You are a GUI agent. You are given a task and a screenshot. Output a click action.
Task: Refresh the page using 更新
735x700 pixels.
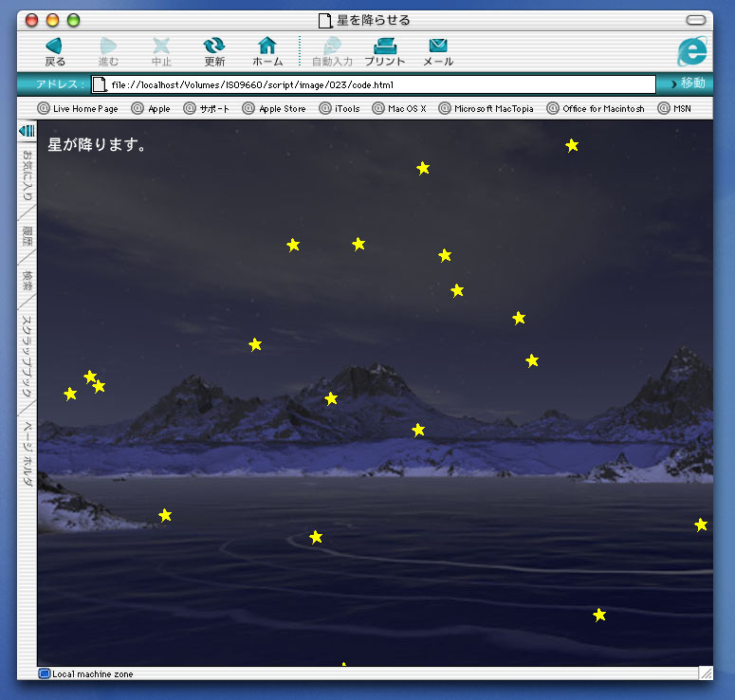pyautogui.click(x=214, y=51)
